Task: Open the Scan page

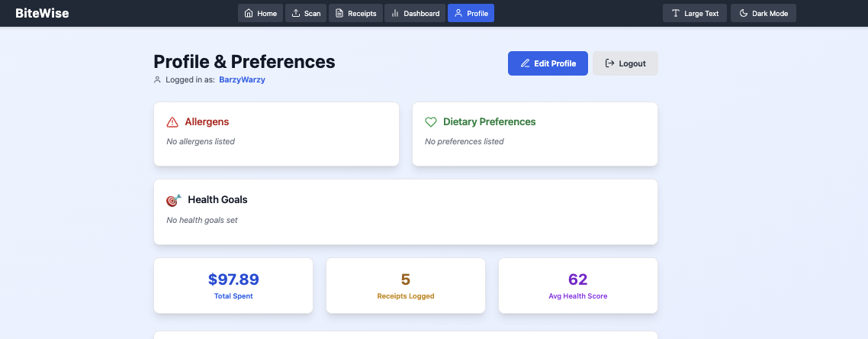Action: [306, 13]
